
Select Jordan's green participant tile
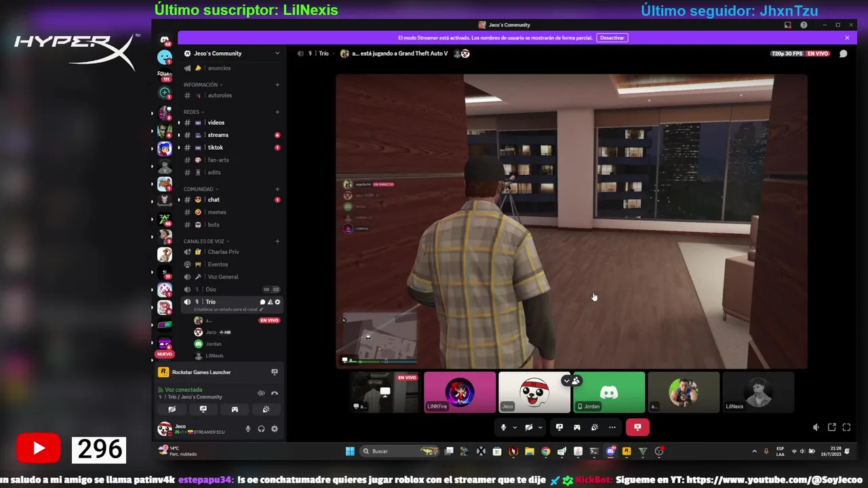pyautogui.click(x=609, y=392)
